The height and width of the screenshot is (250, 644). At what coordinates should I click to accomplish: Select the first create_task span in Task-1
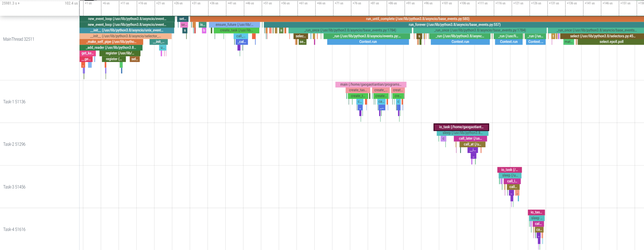pos(358,90)
